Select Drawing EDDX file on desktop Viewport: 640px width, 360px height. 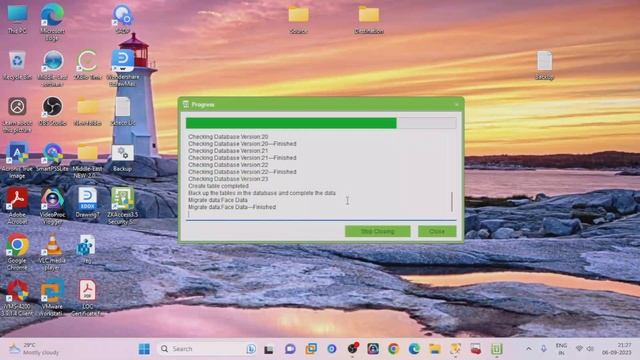pos(88,202)
